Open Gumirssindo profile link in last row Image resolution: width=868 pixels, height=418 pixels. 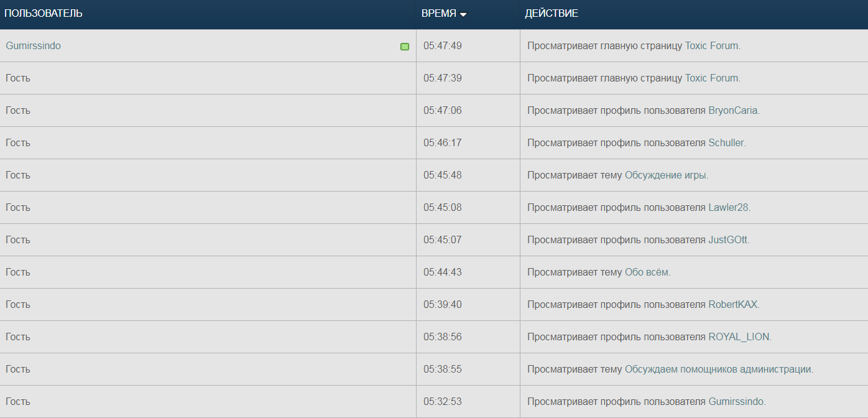tap(736, 402)
